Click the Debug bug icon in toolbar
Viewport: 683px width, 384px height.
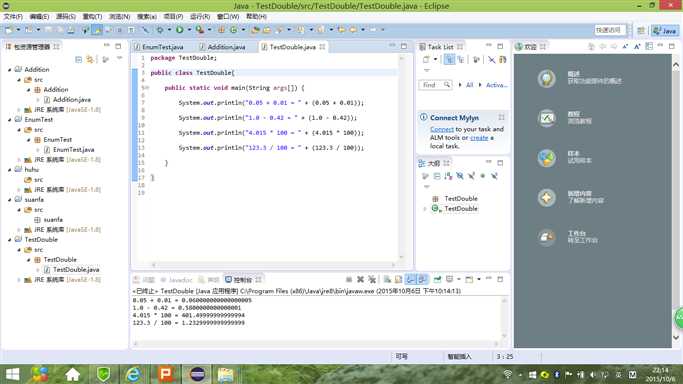tap(160, 30)
